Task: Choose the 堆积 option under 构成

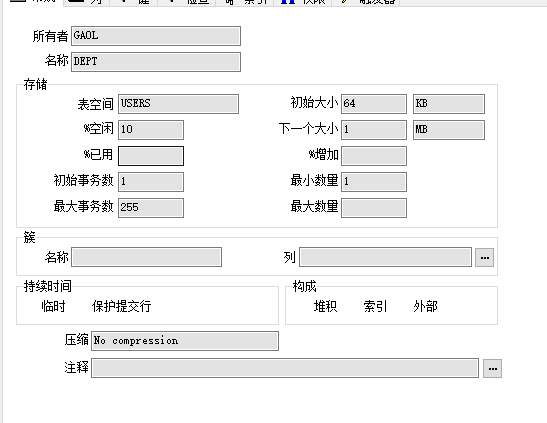Action: pos(325,306)
